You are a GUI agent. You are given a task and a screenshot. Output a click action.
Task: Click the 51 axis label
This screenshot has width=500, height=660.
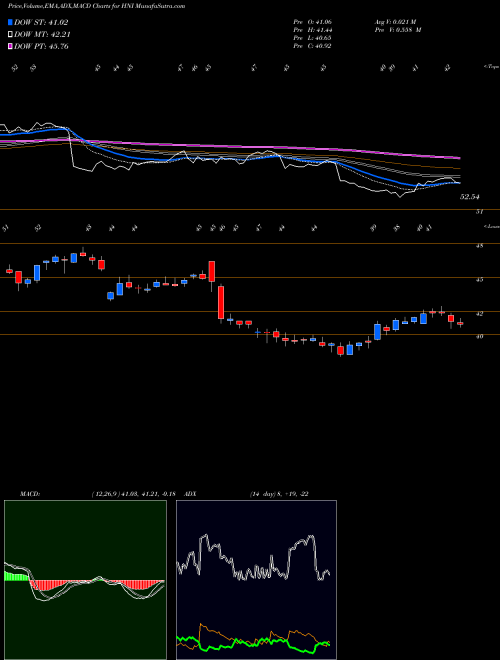coord(479,212)
